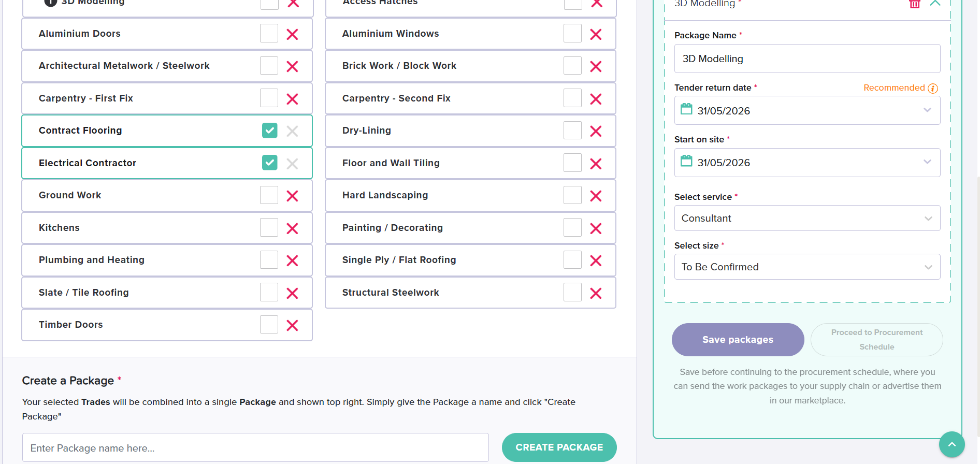The image size is (980, 464).
Task: Click the Recommended info icon
Action: tap(933, 88)
